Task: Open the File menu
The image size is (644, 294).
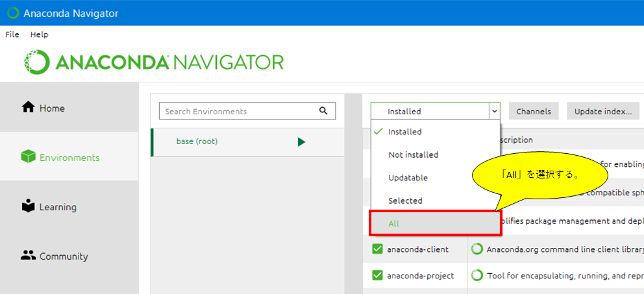Action: (x=12, y=34)
